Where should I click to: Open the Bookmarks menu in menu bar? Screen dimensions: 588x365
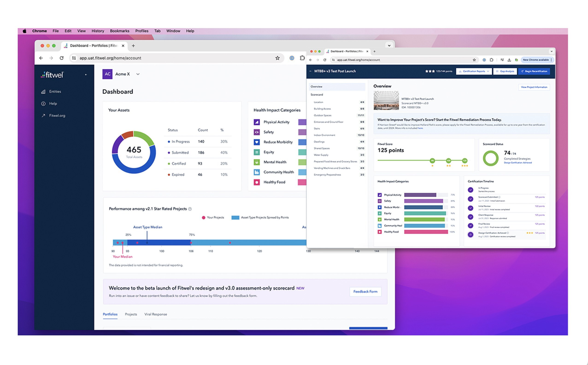coord(119,31)
